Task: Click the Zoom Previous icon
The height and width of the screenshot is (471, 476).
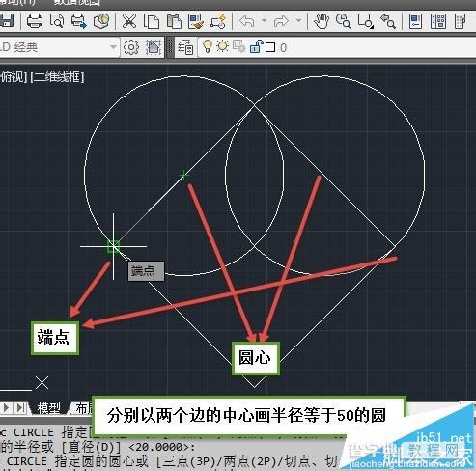Action: click(x=388, y=21)
